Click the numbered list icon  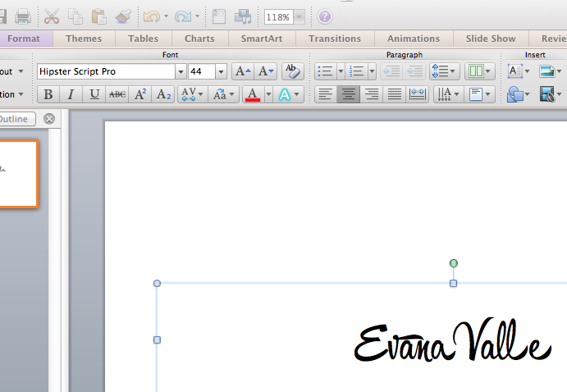pos(357,71)
